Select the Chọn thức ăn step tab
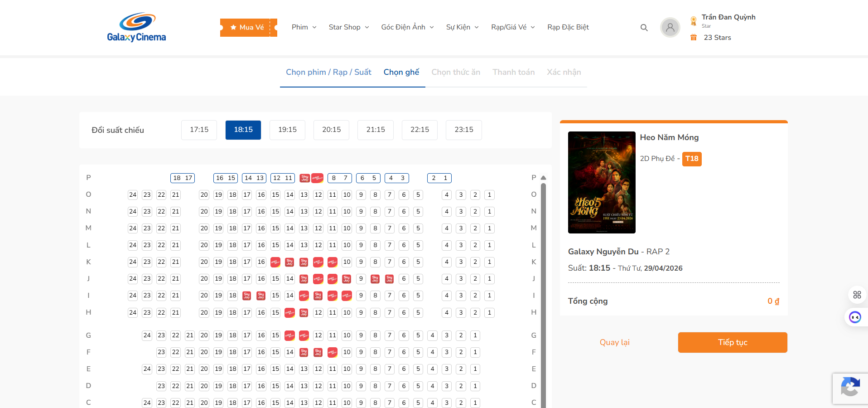Image resolution: width=868 pixels, height=408 pixels. tap(456, 72)
